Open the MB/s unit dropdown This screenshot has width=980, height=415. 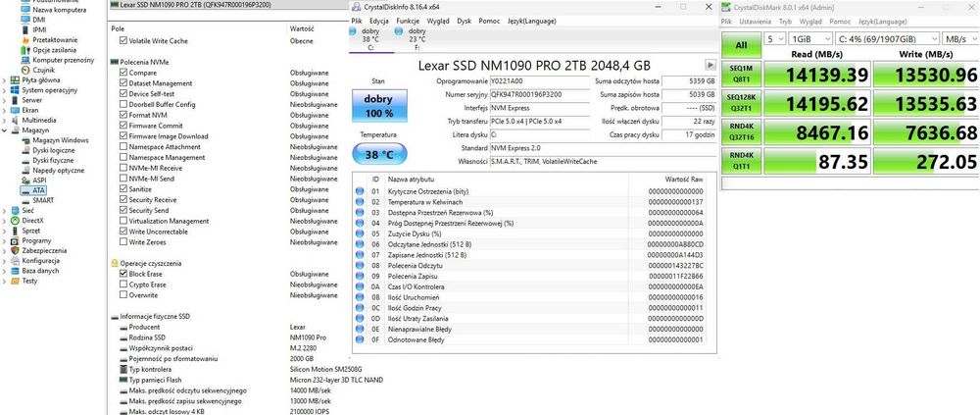tap(959, 39)
